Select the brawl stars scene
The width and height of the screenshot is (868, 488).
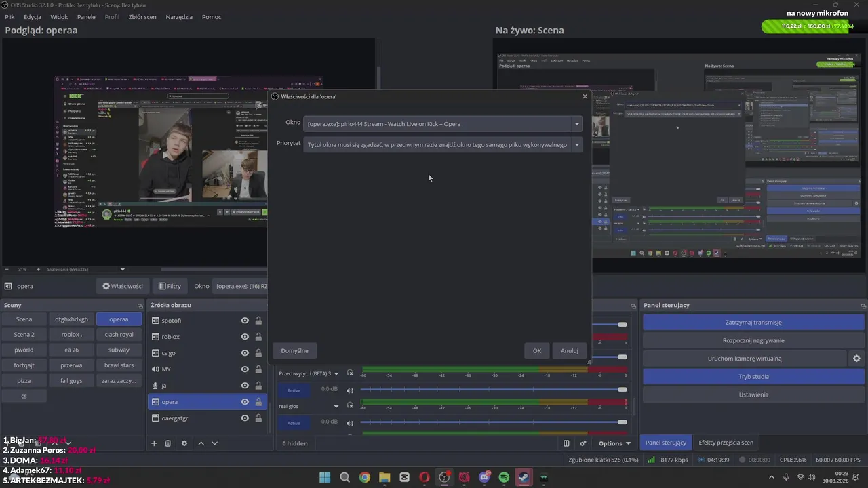[x=119, y=365]
